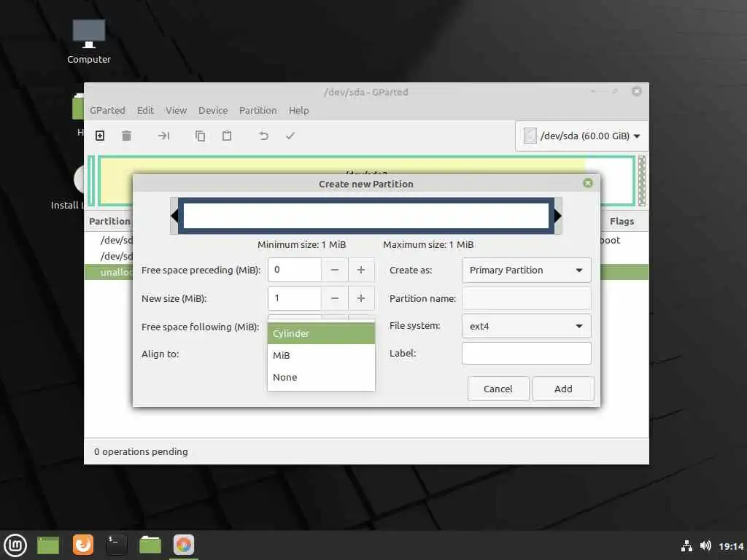Open the Help menu
Image resolution: width=747 pixels, height=560 pixels.
[298, 111]
